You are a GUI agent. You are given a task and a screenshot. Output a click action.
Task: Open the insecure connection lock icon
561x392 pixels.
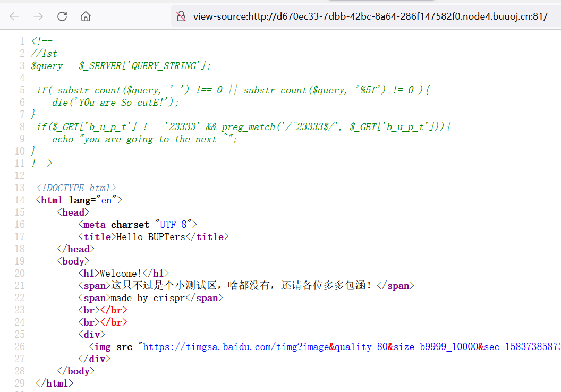181,16
